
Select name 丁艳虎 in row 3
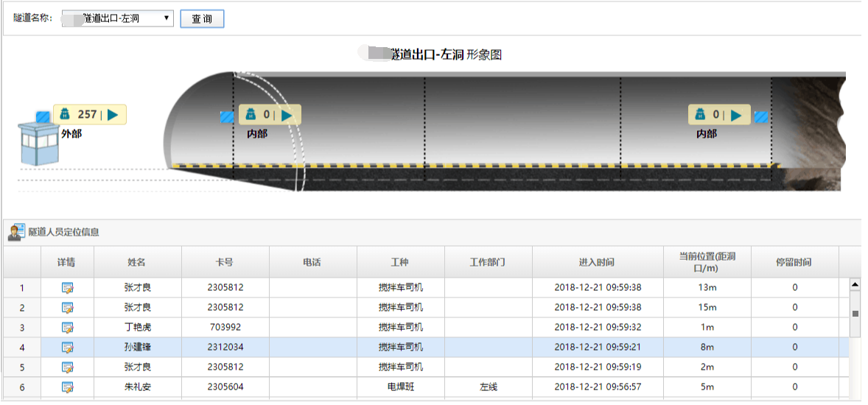click(x=137, y=328)
